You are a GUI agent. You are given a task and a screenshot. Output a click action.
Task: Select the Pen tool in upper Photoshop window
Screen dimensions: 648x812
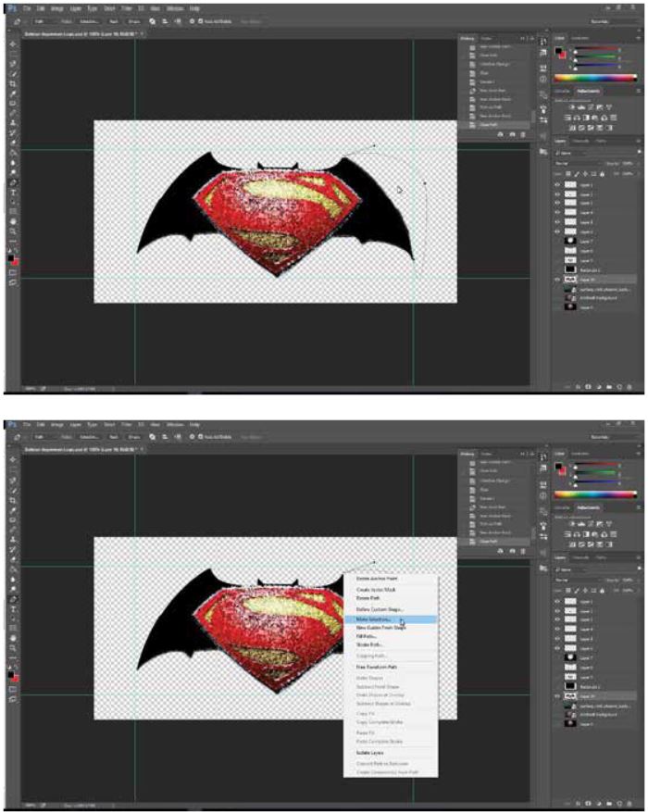tap(13, 182)
